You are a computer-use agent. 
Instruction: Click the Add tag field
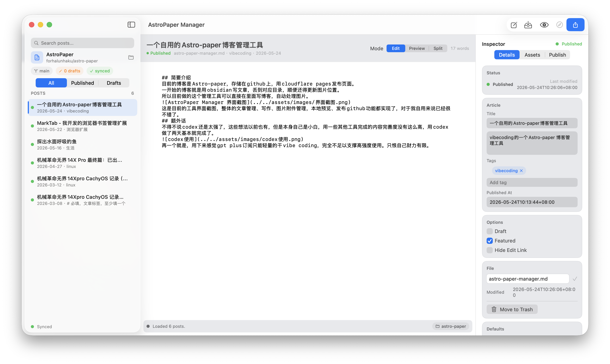point(532,183)
